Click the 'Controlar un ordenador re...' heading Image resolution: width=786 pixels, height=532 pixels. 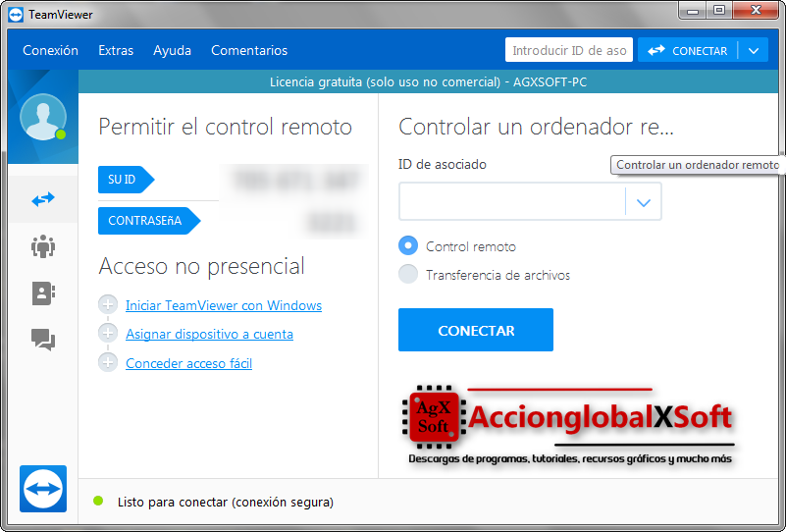536,127
